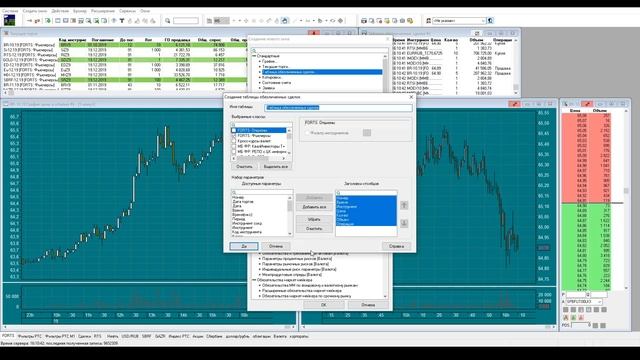640x360 pixels.
Task: Open the Действия menu
Action: click(x=60, y=11)
